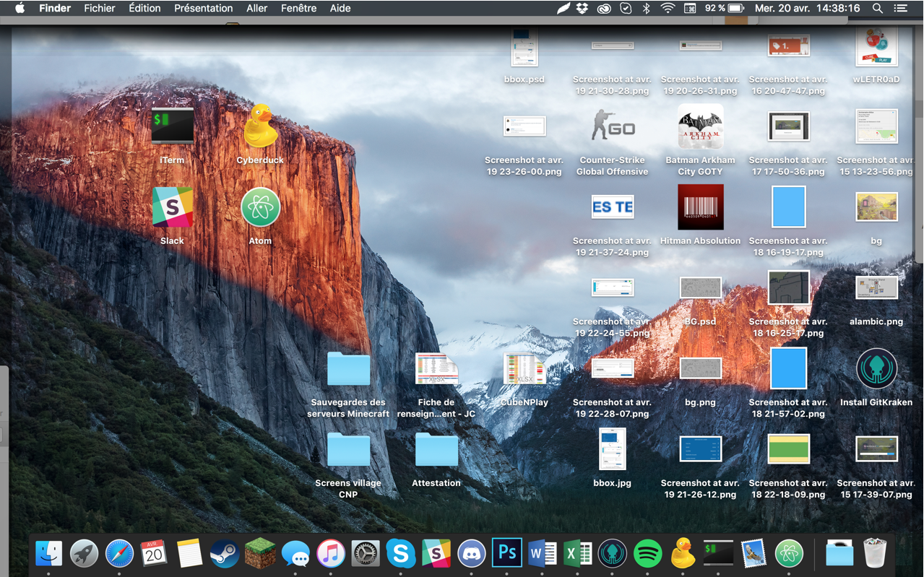Select the alambic.png file thumbnail

pos(876,288)
